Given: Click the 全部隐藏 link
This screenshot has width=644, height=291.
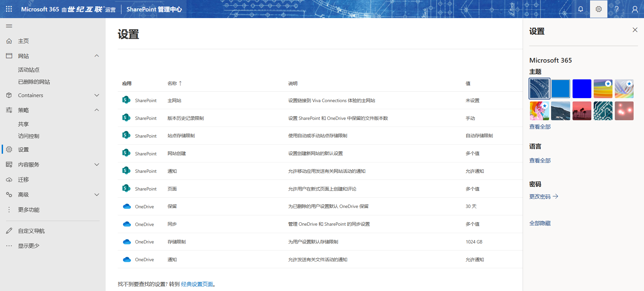Looking at the screenshot, I should 540,223.
